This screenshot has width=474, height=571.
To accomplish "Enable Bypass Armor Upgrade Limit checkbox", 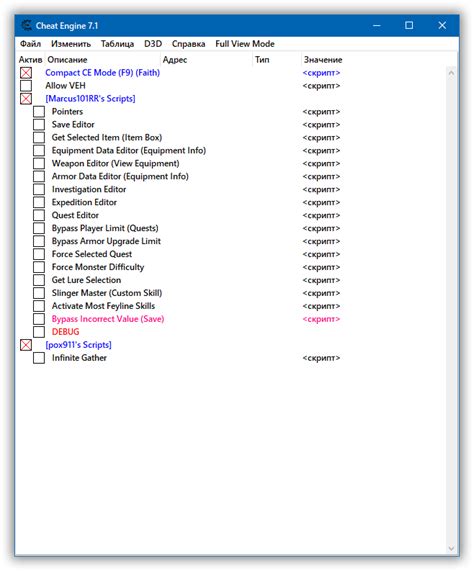I will pos(39,241).
